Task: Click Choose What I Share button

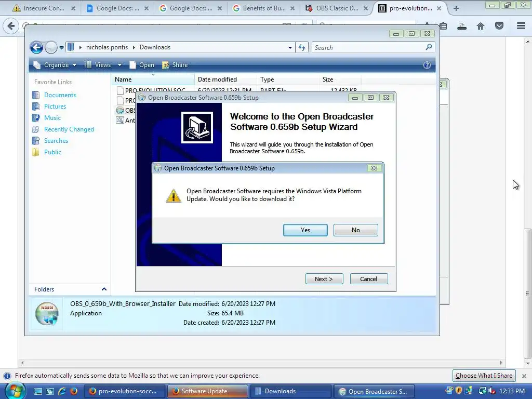Action: [x=484, y=376]
